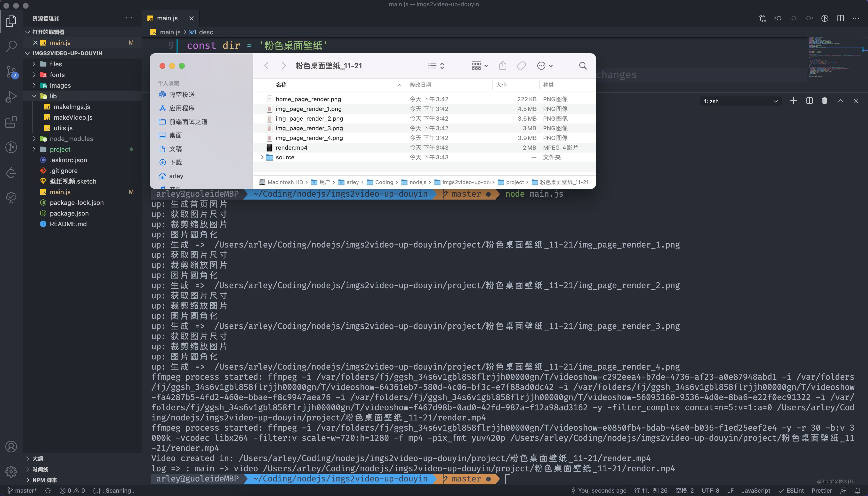The width and height of the screenshot is (868, 496).
Task: Kill terminal with the trash icon
Action: (824, 101)
